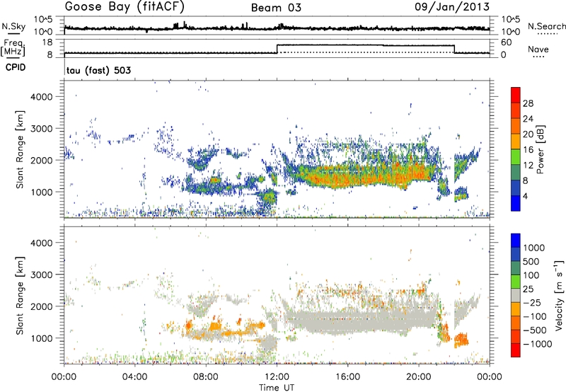Click the "28" value on Power colorbar
The image size is (566, 392).
point(528,103)
